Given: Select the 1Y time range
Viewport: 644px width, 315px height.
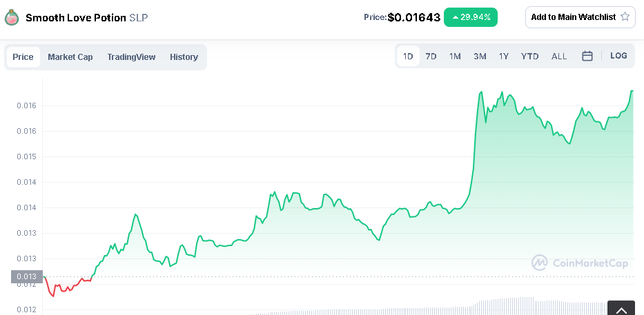Looking at the screenshot, I should click(504, 57).
